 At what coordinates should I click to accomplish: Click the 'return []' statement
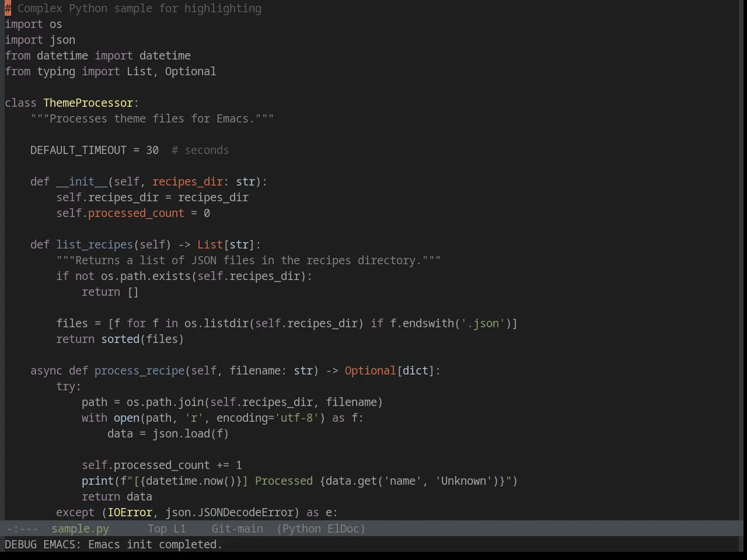[x=110, y=292]
